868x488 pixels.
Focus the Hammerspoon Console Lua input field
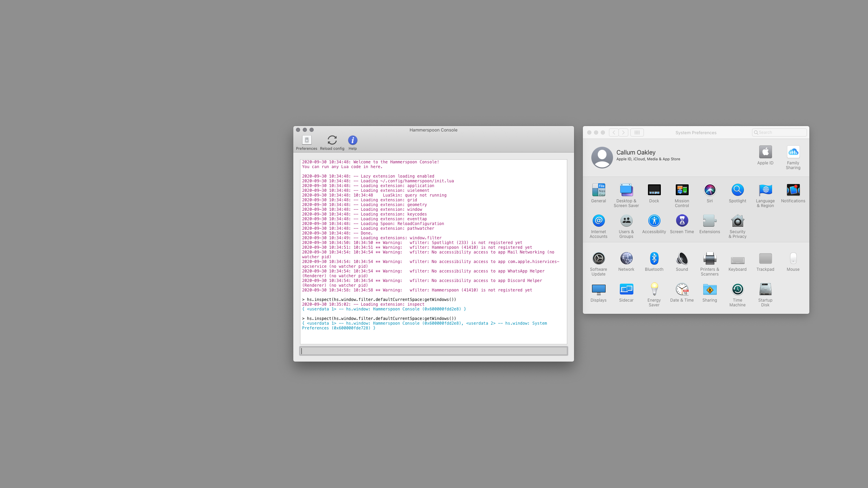pyautogui.click(x=434, y=351)
